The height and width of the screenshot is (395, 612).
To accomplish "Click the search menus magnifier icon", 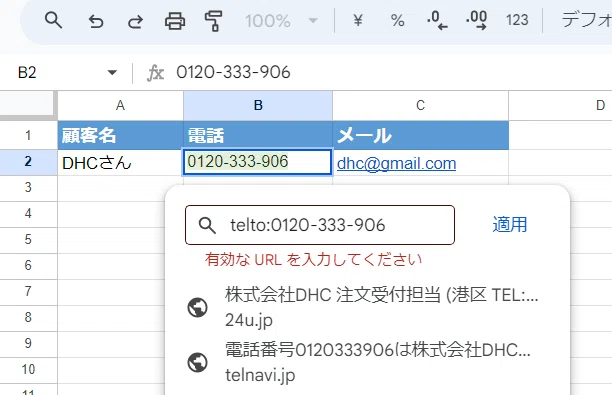I will [x=53, y=20].
